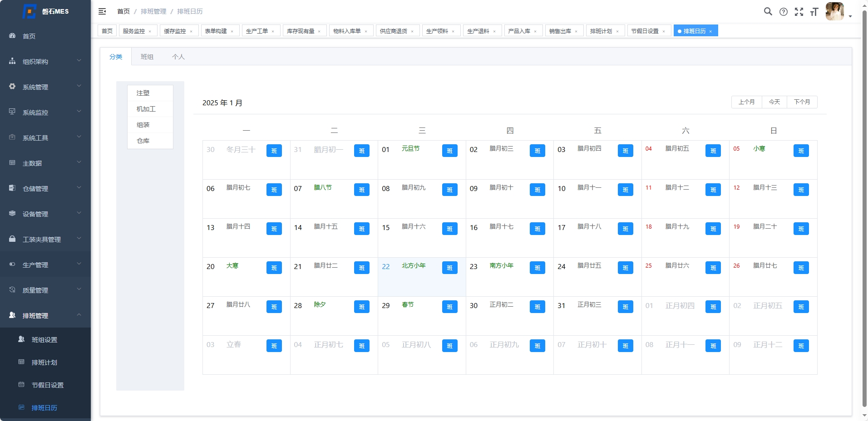Select 机加工 in the category list
868x421 pixels.
(150, 109)
